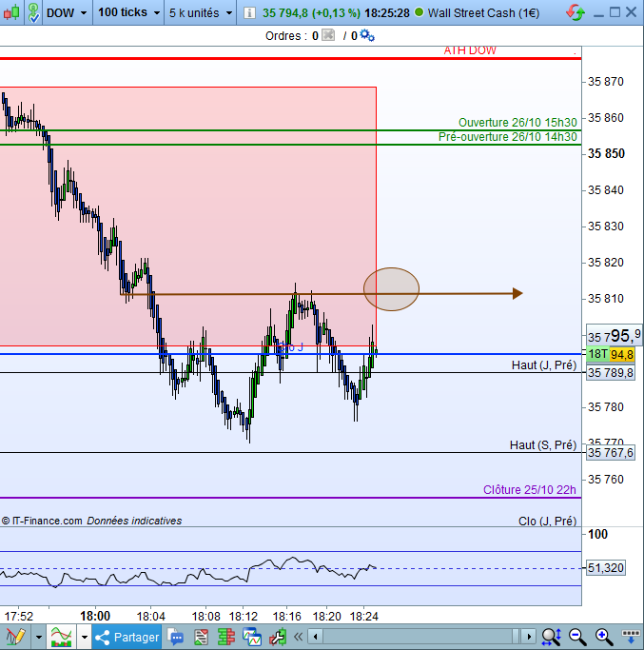Click the ATH DOW line label
This screenshot has height=650, width=644.
(470, 50)
